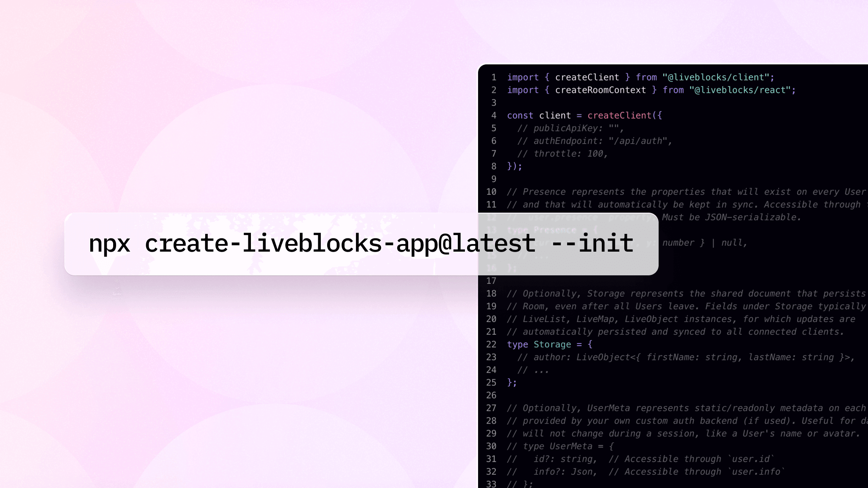
Task: Click the createClient import statement
Action: pos(641,77)
